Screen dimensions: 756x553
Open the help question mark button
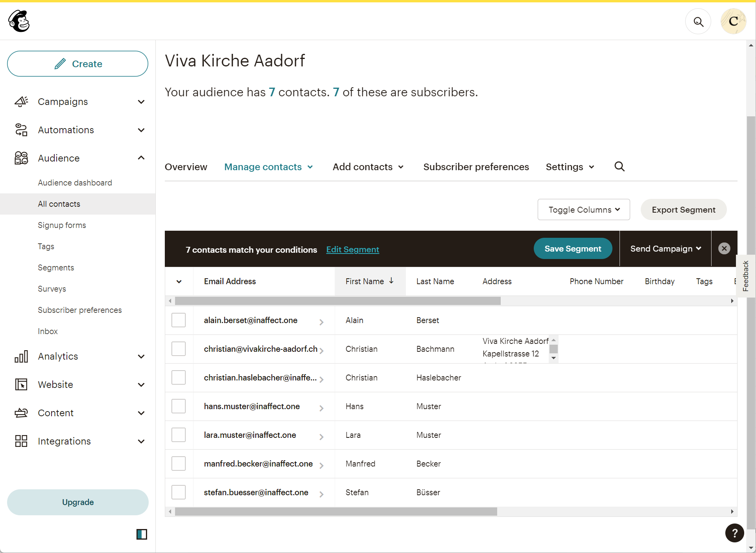[x=734, y=533]
